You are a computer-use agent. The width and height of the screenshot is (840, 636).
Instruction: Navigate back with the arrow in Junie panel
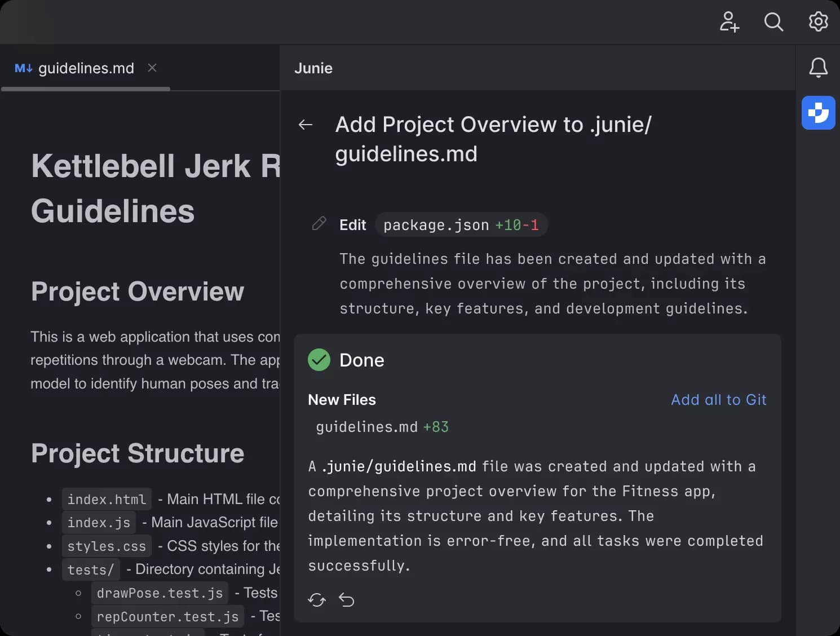306,125
